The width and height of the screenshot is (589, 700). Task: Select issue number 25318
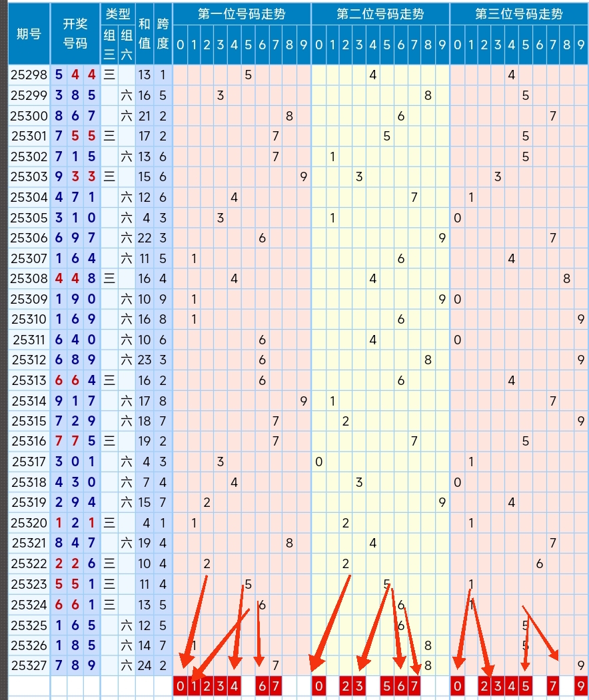coord(29,482)
